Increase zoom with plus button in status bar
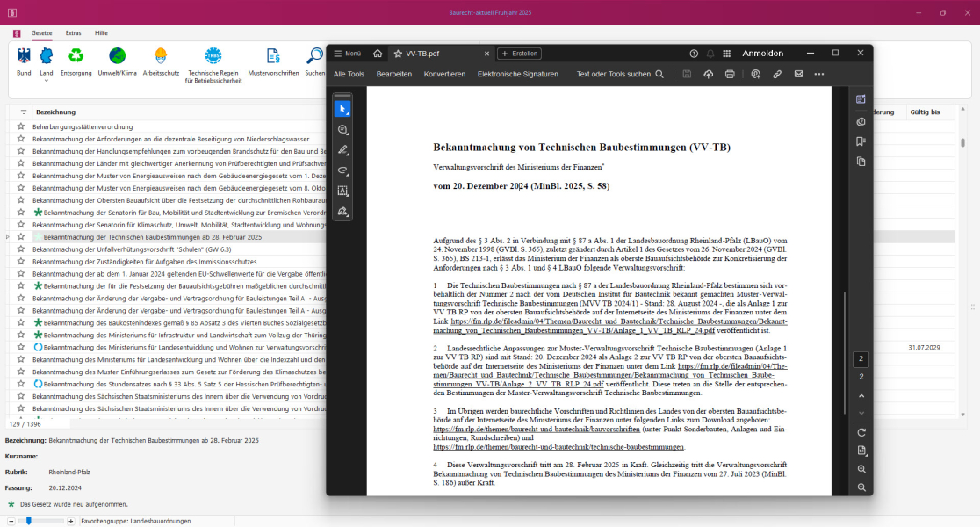This screenshot has height=527, width=980. (70, 521)
